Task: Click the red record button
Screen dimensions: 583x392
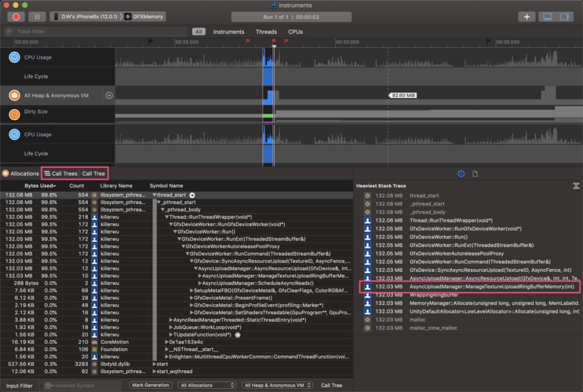Action: [x=16, y=17]
